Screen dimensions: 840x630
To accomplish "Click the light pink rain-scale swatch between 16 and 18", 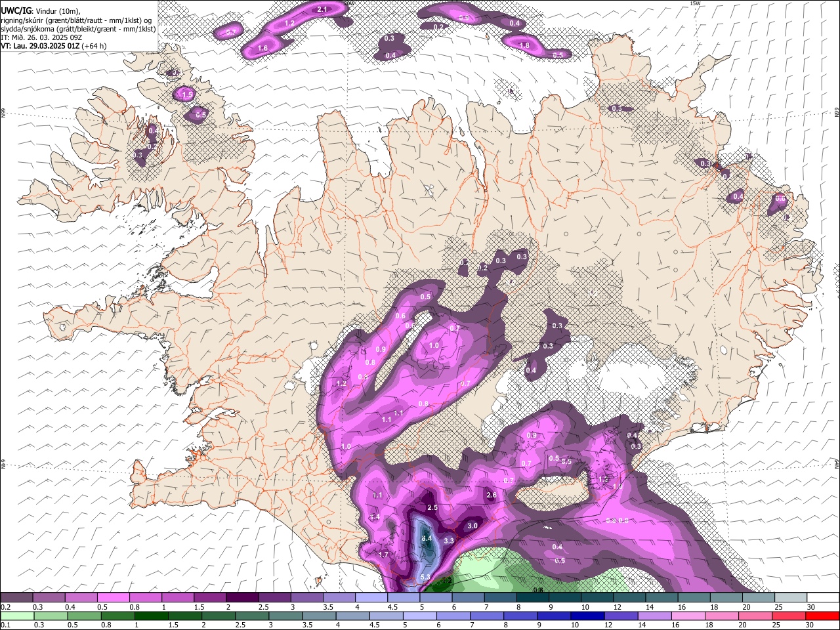I will click(x=688, y=616).
